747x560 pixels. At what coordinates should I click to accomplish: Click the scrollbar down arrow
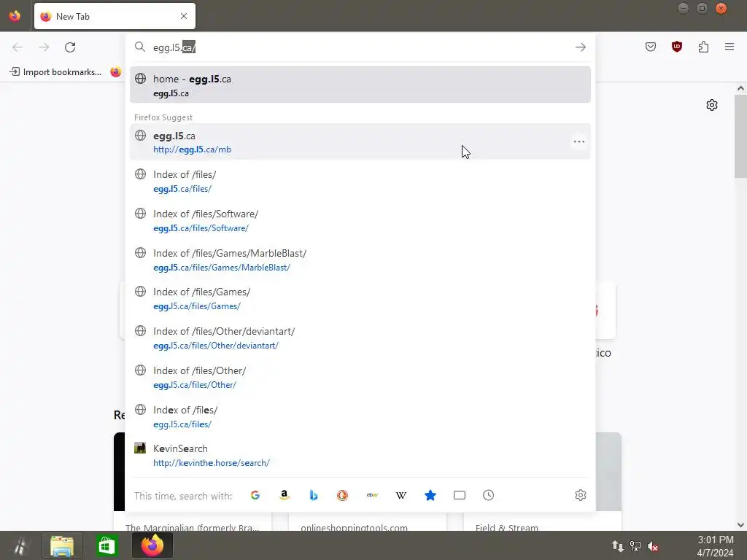coord(740,525)
